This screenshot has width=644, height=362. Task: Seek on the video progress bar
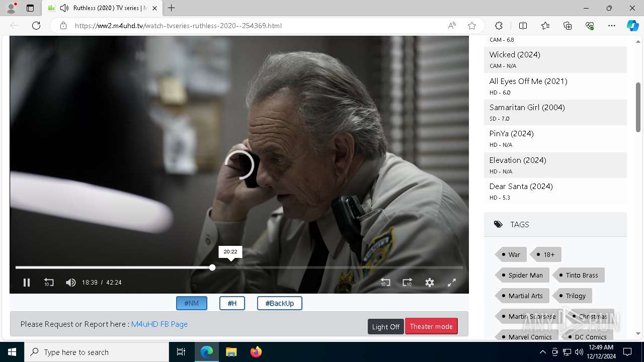(239, 267)
